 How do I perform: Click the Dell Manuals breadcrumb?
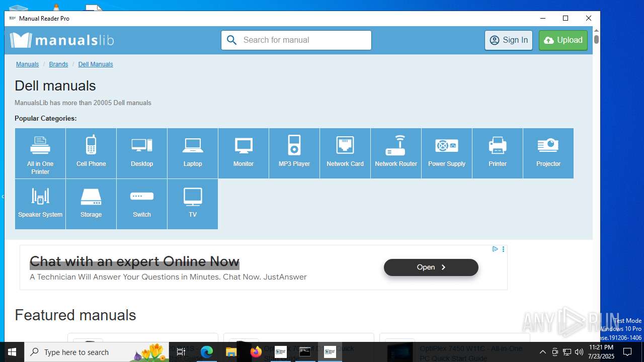[x=96, y=64]
